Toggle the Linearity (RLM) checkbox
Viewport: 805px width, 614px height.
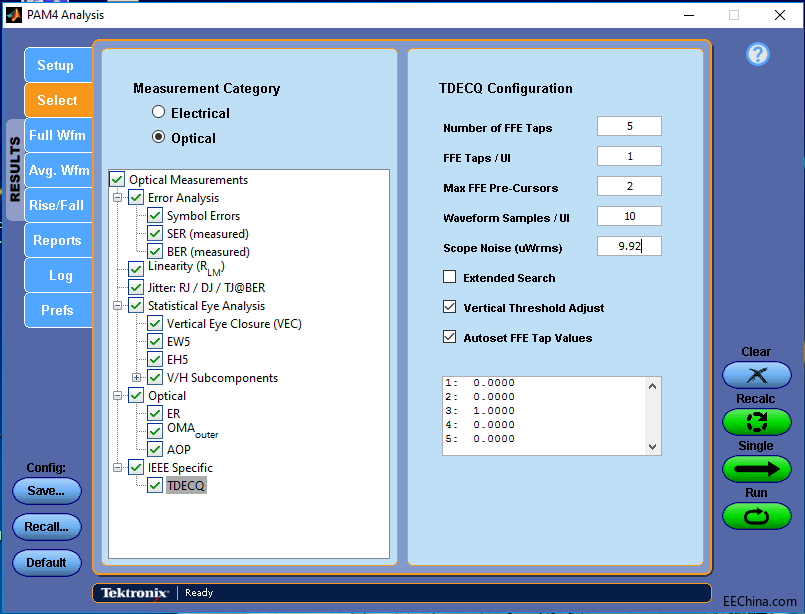(136, 269)
